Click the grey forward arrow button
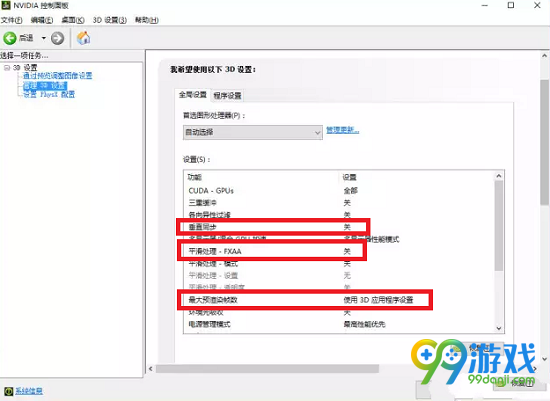The height and width of the screenshot is (401, 550). (58, 38)
